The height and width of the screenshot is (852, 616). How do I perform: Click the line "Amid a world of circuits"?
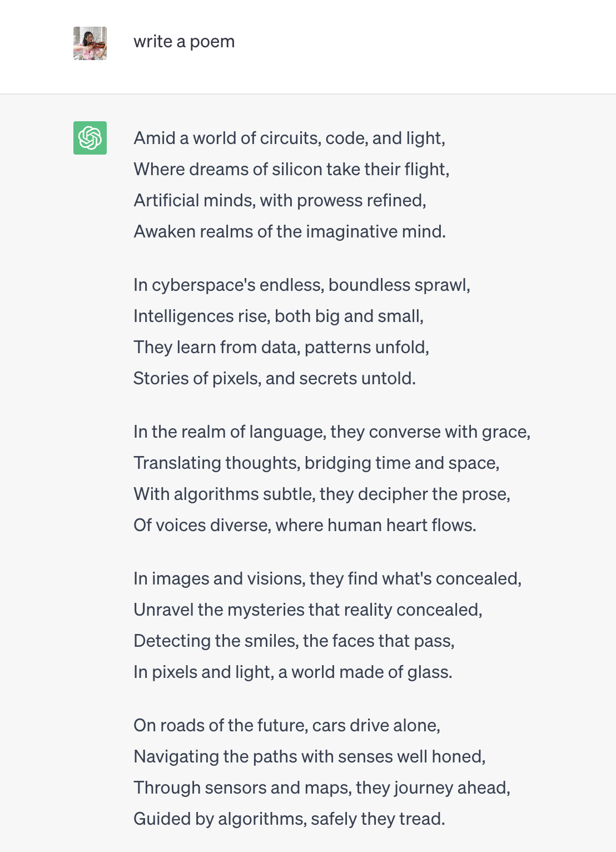289,138
